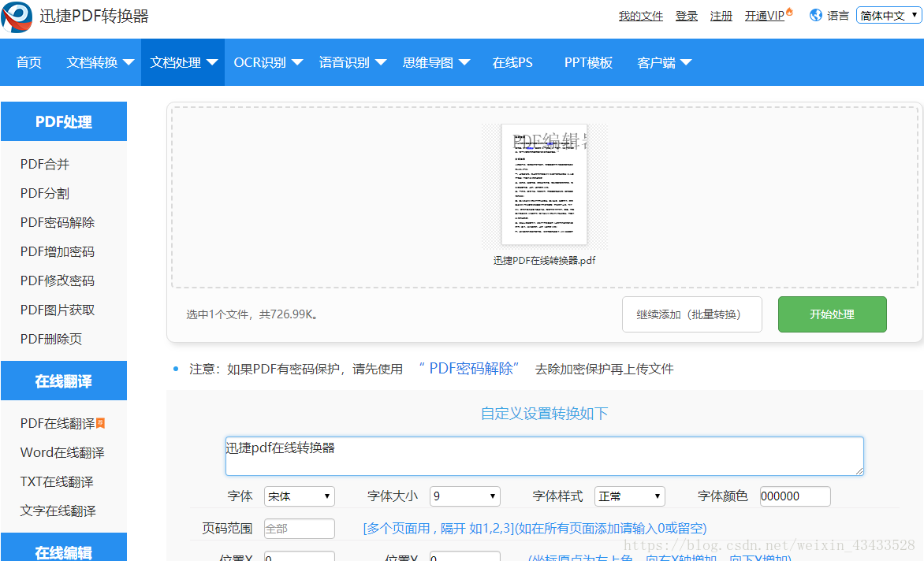Open Word在线翻译 in sidebar
This screenshot has width=924, height=561.
[x=62, y=453]
